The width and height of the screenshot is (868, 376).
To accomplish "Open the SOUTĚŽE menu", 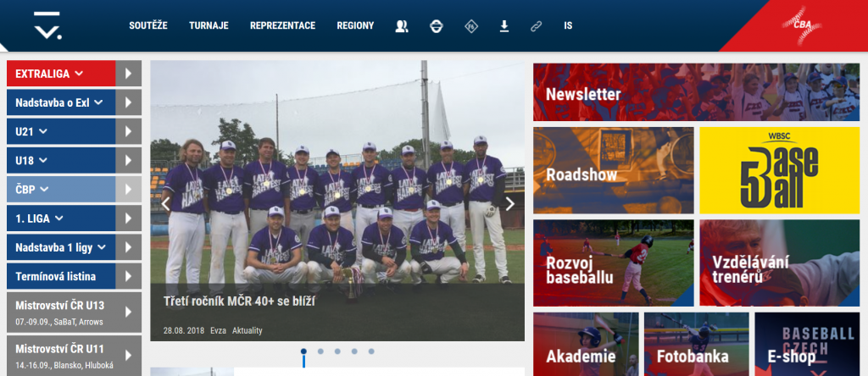I will (x=148, y=26).
